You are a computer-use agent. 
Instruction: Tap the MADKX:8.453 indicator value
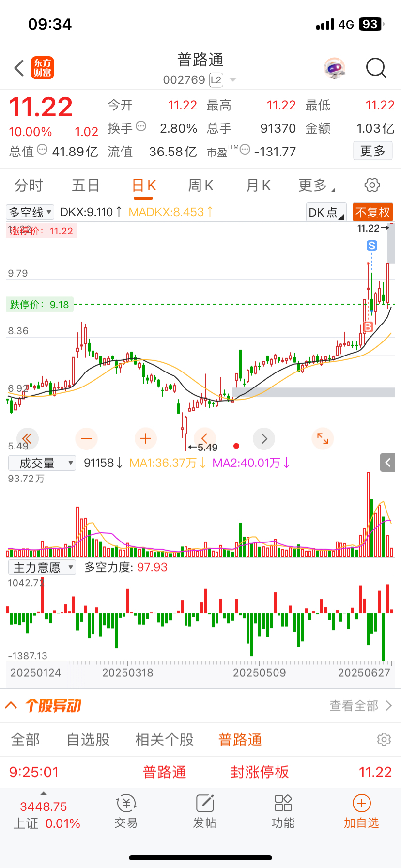click(x=170, y=212)
